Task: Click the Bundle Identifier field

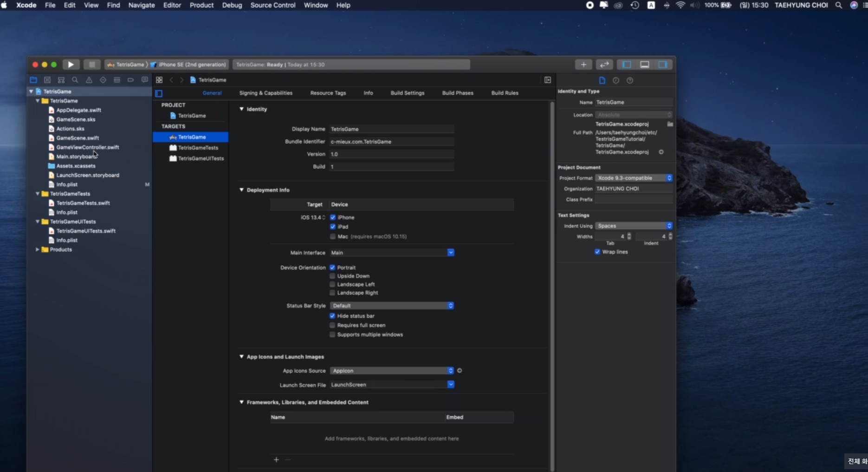Action: 392,142
